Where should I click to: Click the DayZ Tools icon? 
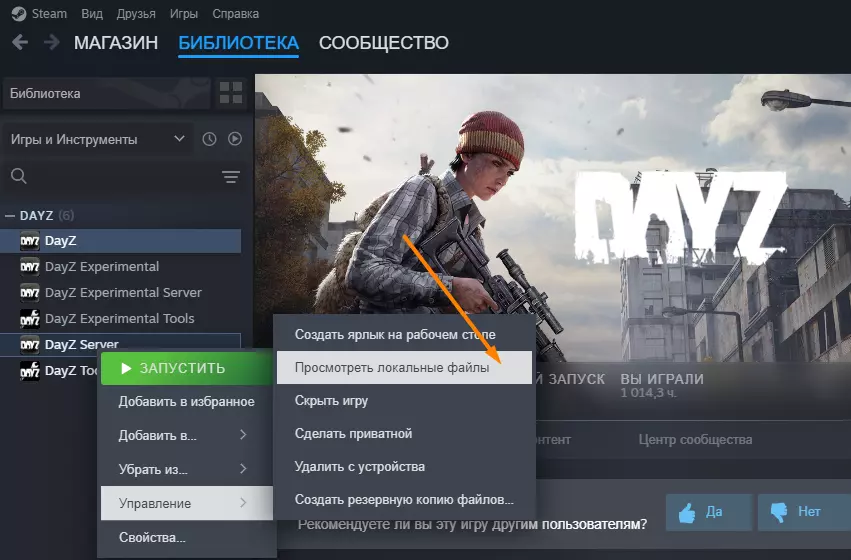pyautogui.click(x=29, y=371)
